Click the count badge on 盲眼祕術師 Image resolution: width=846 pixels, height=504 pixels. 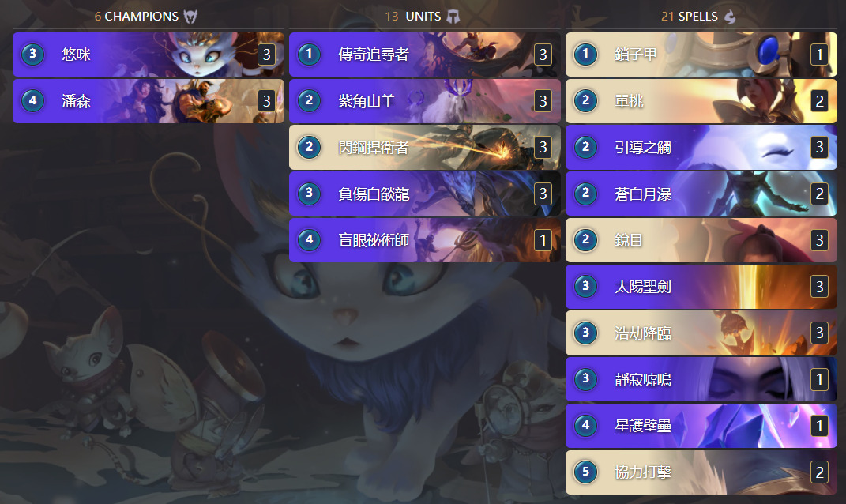[543, 240]
